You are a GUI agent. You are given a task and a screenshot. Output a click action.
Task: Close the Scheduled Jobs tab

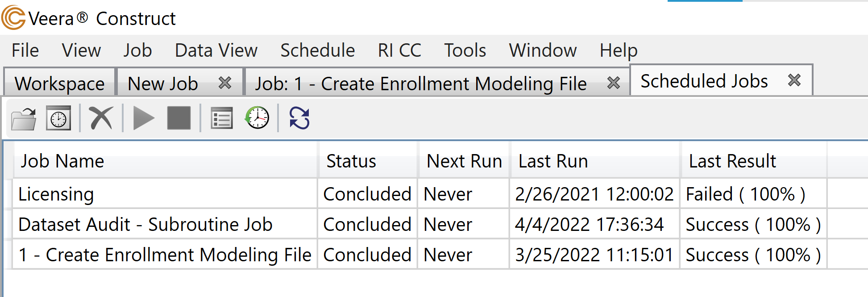point(794,80)
